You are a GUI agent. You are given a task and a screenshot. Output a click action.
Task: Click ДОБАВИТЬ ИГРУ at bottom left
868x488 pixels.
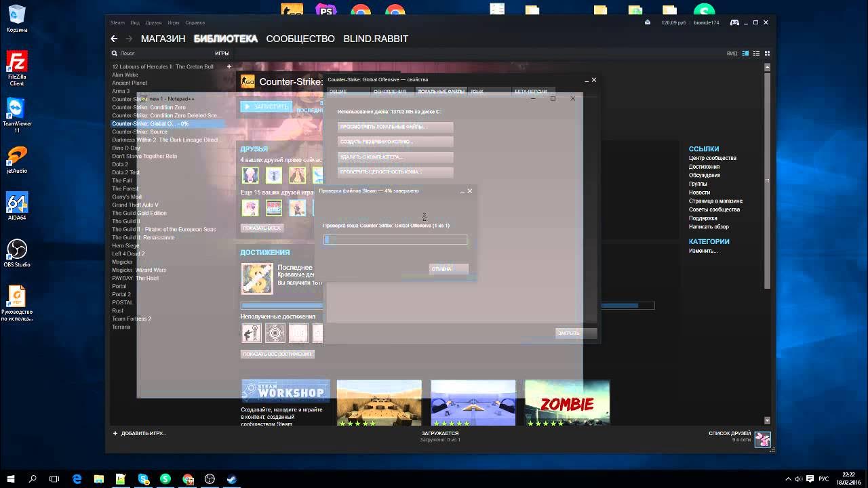(x=139, y=433)
